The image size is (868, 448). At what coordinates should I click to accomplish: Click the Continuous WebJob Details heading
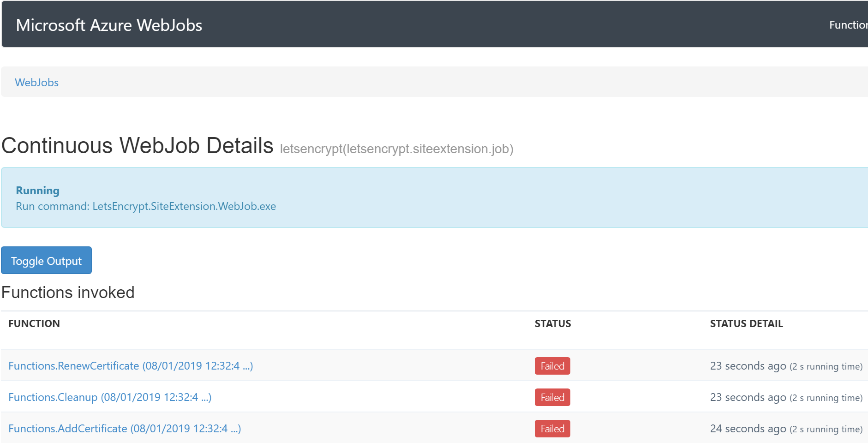pos(138,146)
